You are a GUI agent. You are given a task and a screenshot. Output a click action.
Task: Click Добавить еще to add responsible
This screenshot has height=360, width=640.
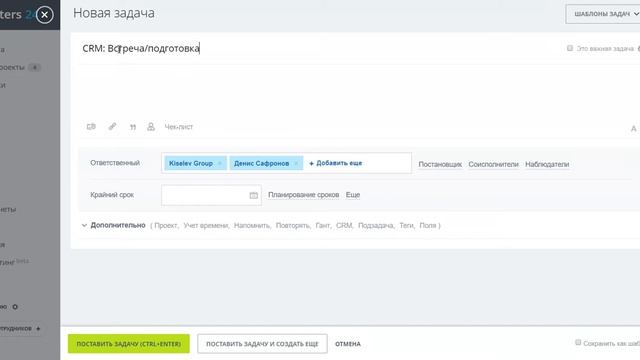[336, 163]
